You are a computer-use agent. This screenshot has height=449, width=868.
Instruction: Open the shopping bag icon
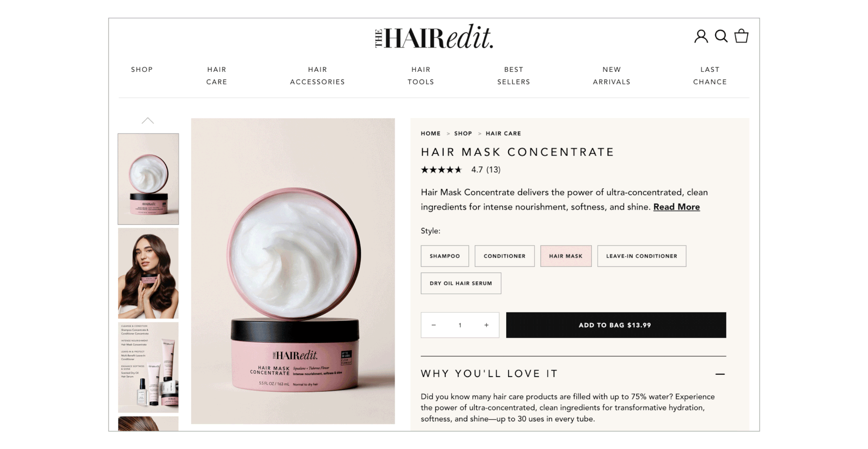point(741,36)
